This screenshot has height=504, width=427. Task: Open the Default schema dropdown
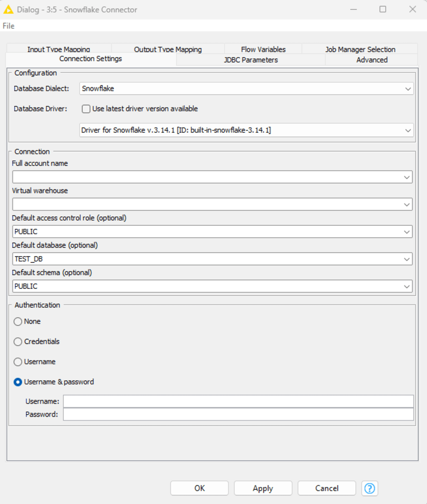point(407,286)
